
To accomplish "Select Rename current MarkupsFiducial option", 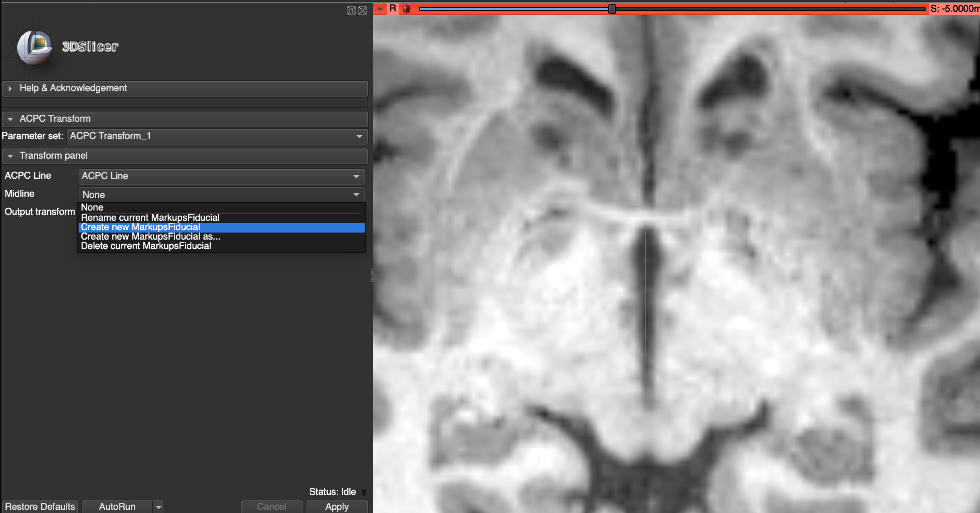I will coord(150,217).
